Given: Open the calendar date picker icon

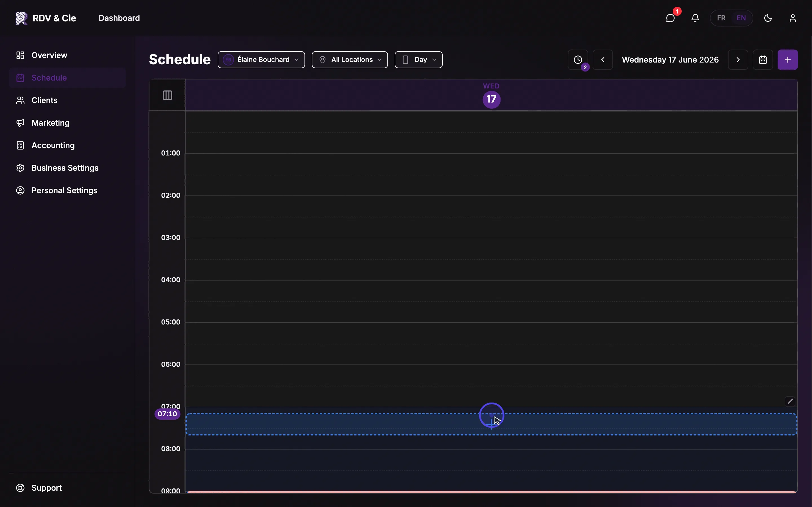Looking at the screenshot, I should [763, 60].
